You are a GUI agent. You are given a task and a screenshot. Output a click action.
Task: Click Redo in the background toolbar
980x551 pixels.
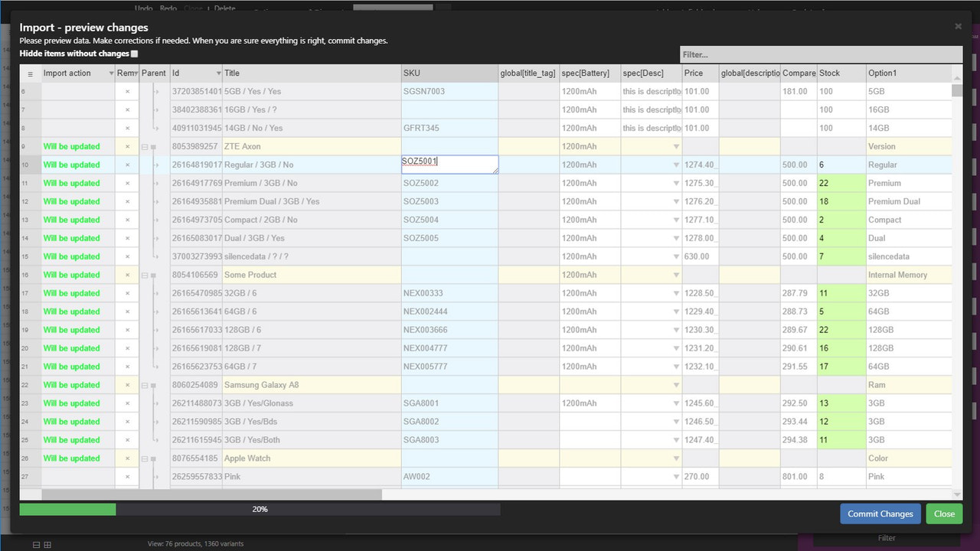pos(168,8)
